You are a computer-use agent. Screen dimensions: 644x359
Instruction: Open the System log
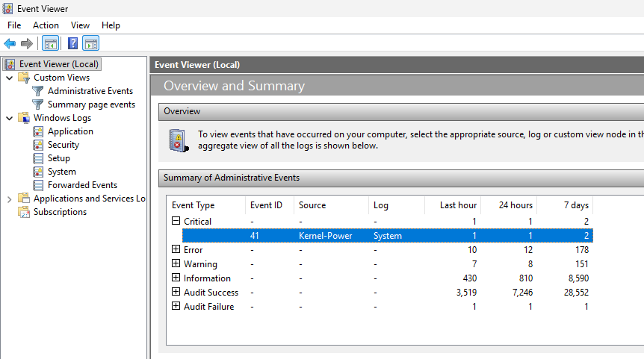[x=61, y=172]
